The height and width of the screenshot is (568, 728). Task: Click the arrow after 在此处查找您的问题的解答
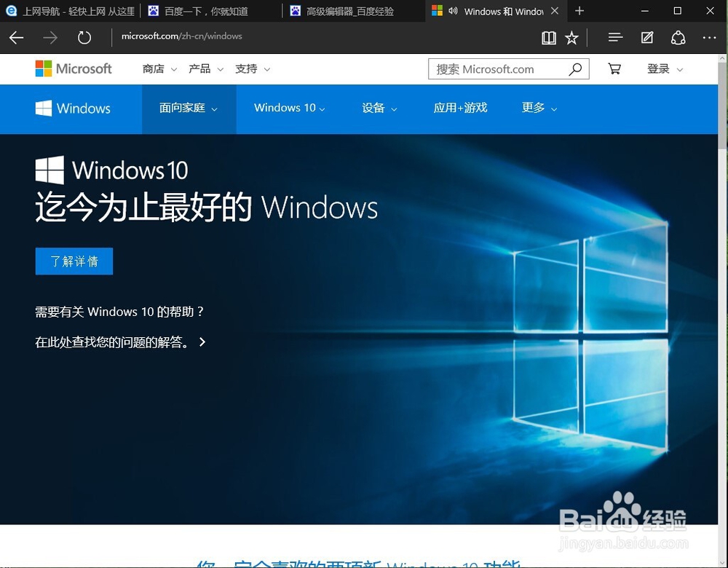[x=202, y=342]
